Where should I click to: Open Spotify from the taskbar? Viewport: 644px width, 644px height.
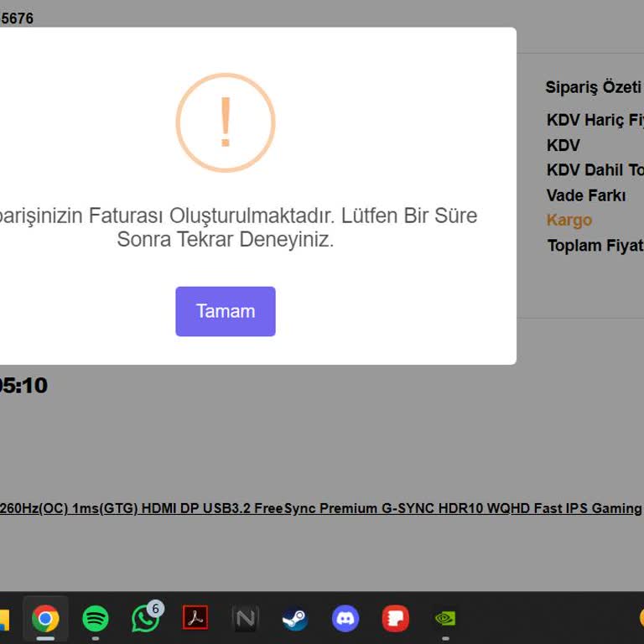coord(96,618)
